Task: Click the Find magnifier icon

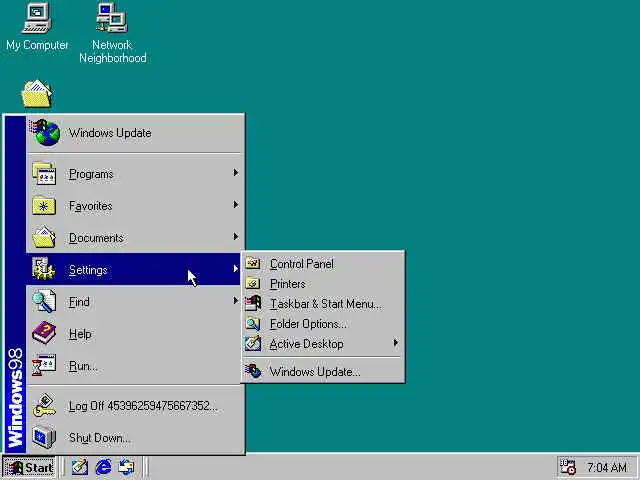Action: coord(44,301)
